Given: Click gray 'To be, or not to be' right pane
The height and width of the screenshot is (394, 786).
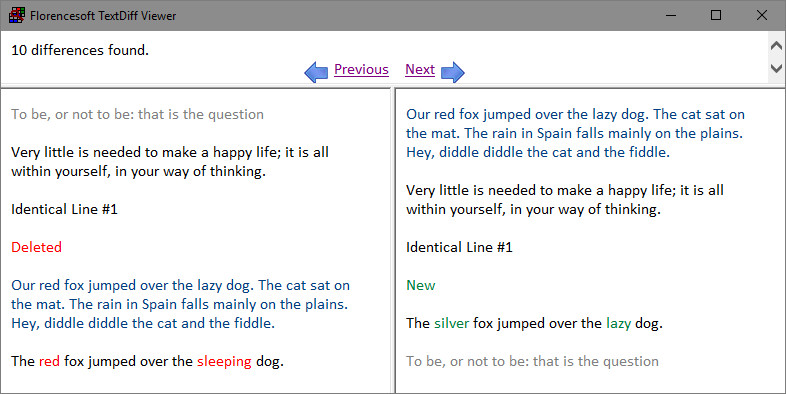Looking at the screenshot, I should (x=532, y=361).
